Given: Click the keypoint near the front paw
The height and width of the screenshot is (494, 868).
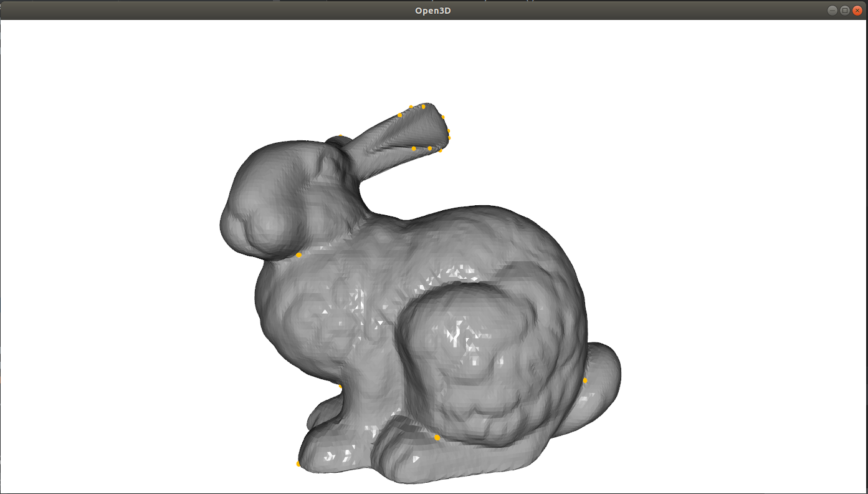Looking at the screenshot, I should (x=299, y=463).
